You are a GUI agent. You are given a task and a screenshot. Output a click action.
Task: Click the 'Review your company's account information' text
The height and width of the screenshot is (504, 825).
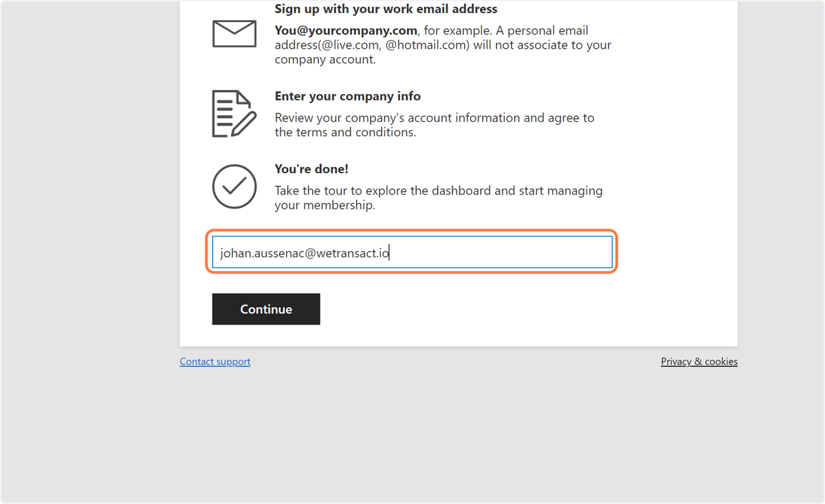434,125
